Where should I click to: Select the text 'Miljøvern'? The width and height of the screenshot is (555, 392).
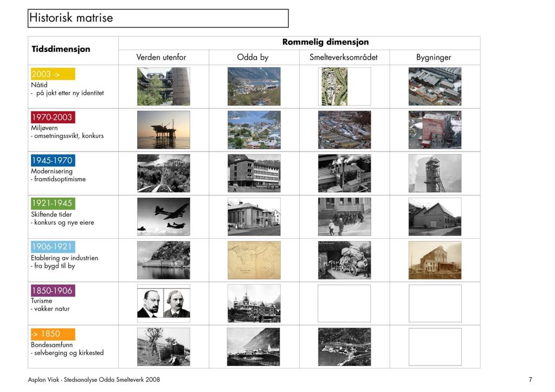tap(44, 128)
